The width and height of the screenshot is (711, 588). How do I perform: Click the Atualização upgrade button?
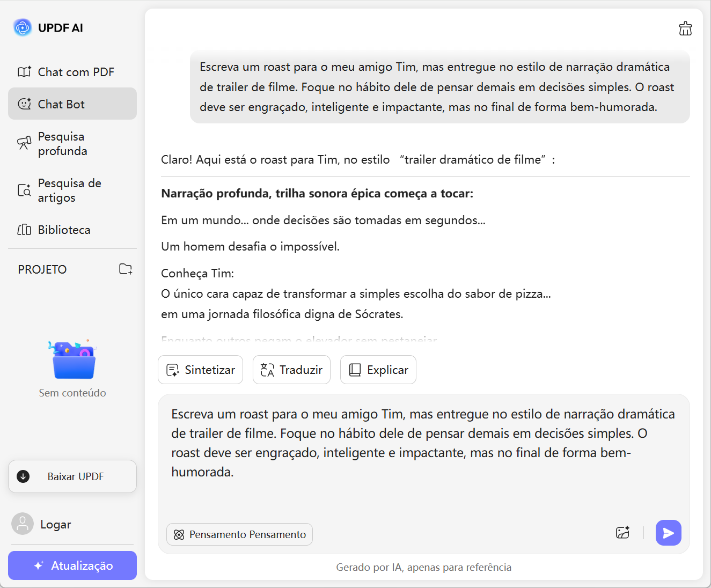coord(72,565)
